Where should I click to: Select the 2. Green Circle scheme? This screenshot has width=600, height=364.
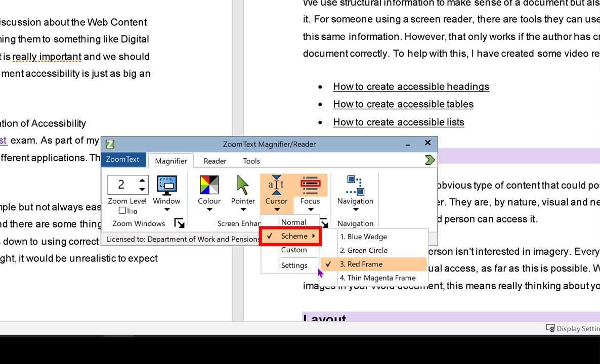pos(374,250)
